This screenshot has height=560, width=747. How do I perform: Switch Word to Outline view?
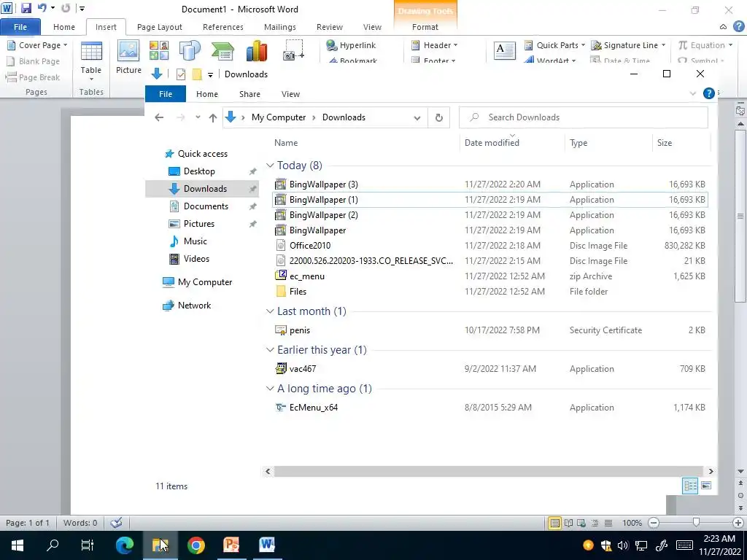pyautogui.click(x=595, y=523)
